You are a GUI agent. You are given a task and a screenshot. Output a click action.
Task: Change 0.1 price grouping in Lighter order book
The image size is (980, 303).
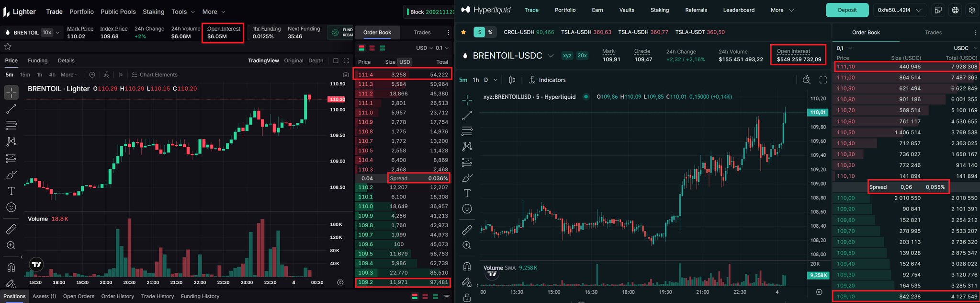(442, 48)
